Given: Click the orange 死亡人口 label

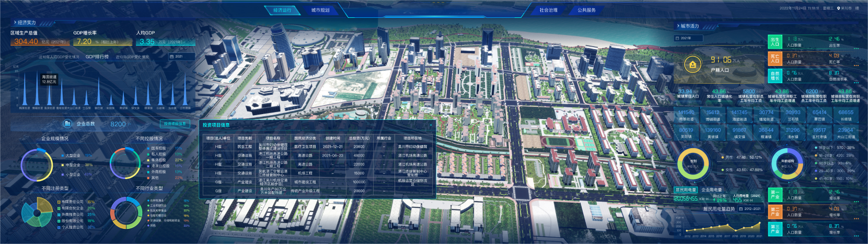Looking at the screenshot, I should tap(774, 59).
